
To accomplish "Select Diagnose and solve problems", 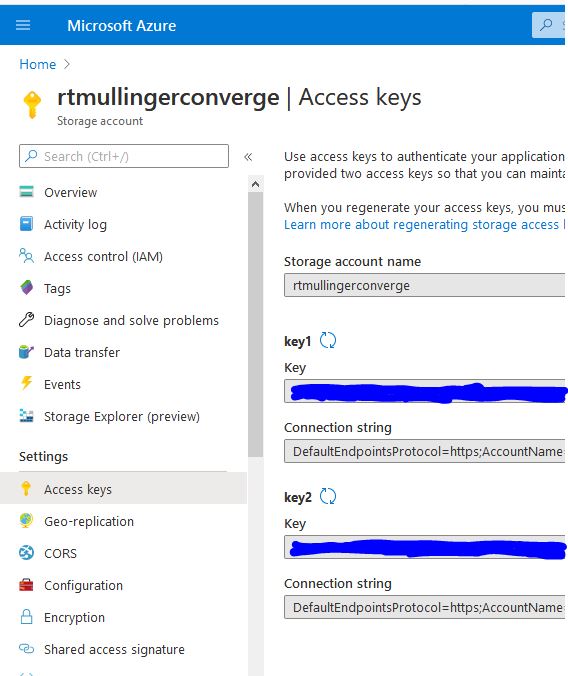I will [x=131, y=320].
